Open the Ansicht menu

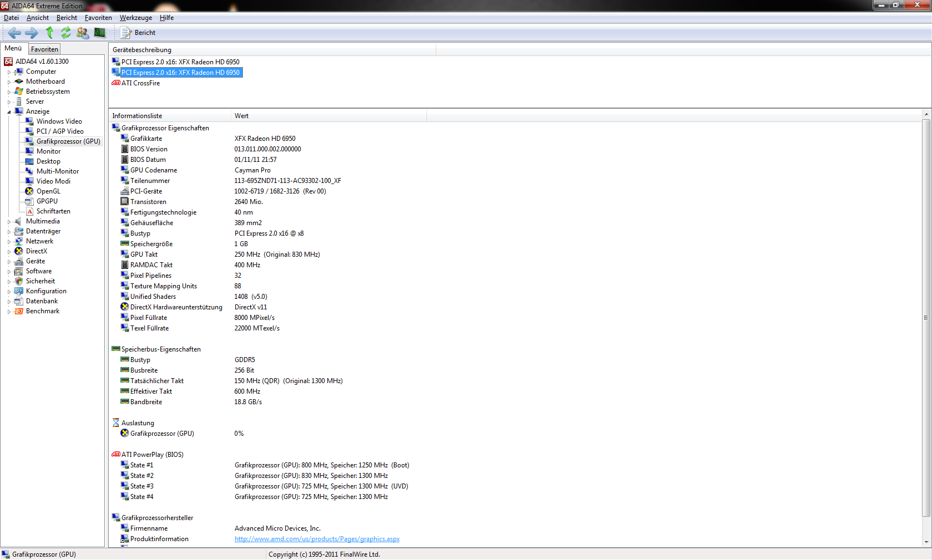(x=38, y=18)
